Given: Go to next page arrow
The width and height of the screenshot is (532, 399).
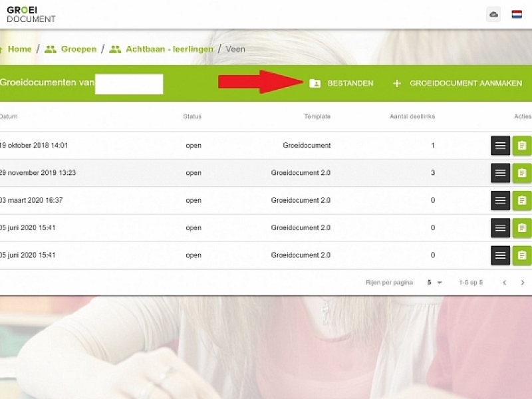Looking at the screenshot, I should click(523, 283).
